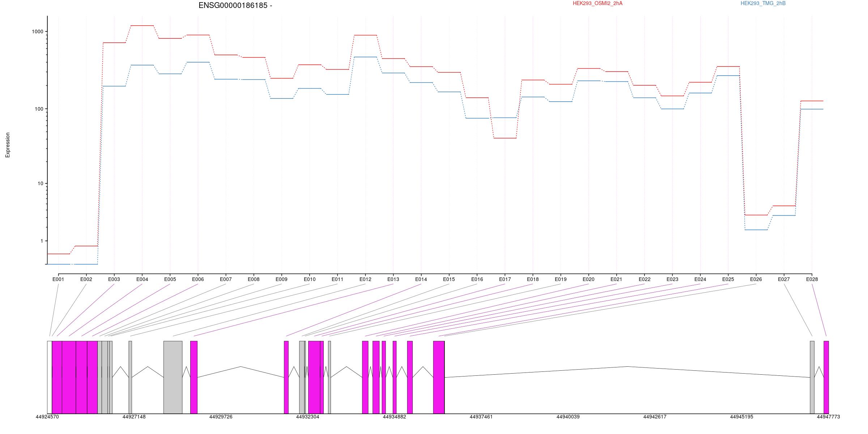Image resolution: width=868 pixels, height=434 pixels.
Task: Click the blue expression segment above E001
Action: pyautogui.click(x=58, y=264)
